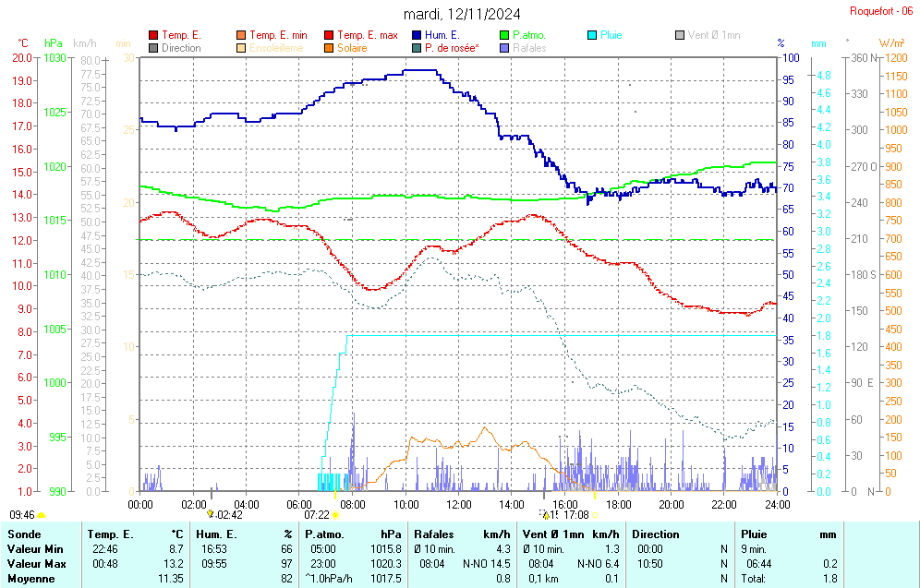Click the small square icon after 17:08
Screen dimensions: 920x588
[594, 515]
